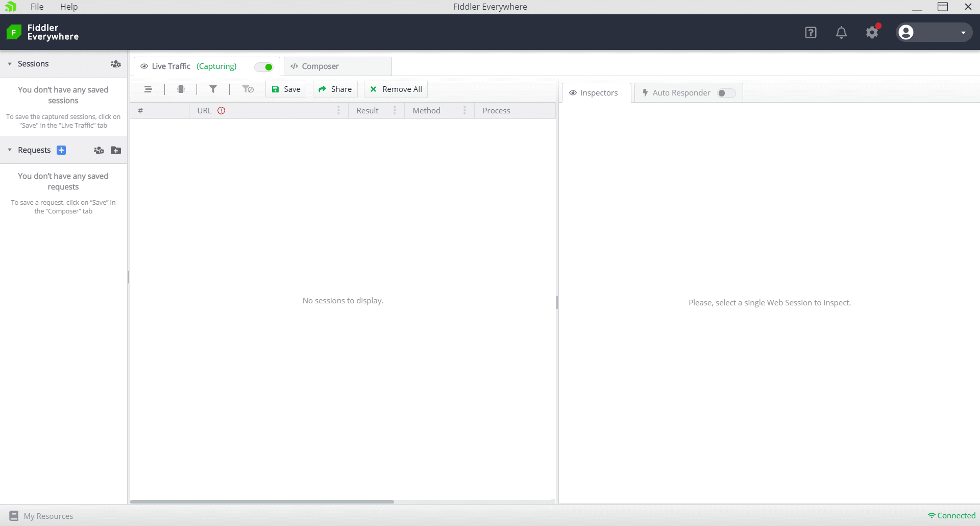Click the left sidebar collapse handle
Image resolution: width=980 pixels, height=526 pixels.
point(129,277)
